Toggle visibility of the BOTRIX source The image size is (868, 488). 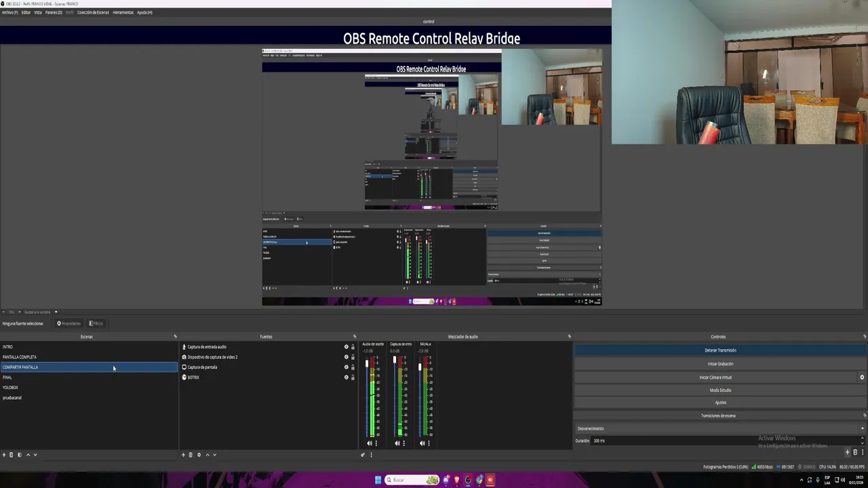coord(347,378)
